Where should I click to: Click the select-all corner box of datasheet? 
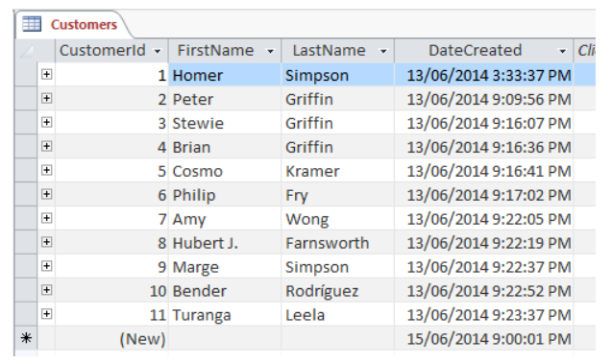click(x=27, y=51)
